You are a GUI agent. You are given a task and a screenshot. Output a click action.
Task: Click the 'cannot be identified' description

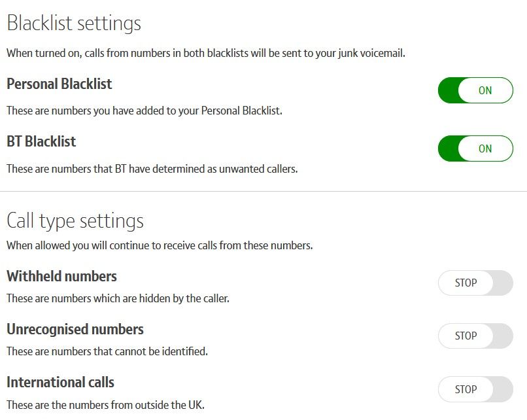[x=107, y=351]
